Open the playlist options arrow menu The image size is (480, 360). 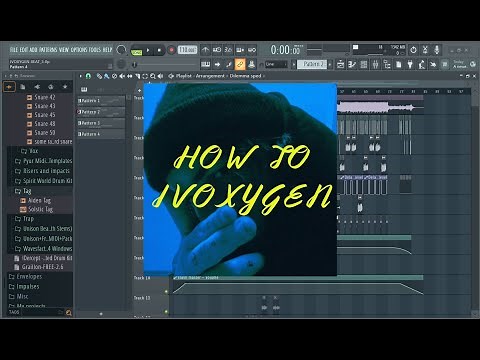(x=80, y=76)
